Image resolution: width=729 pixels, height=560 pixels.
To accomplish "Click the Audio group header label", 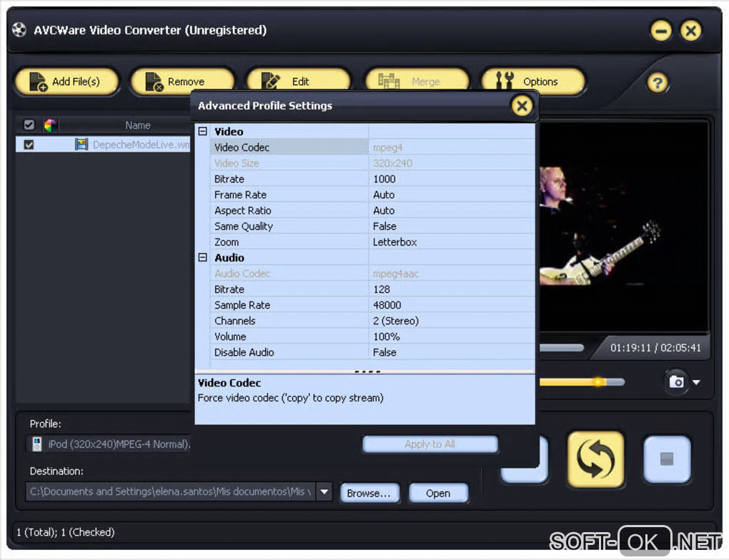I will 229,257.
